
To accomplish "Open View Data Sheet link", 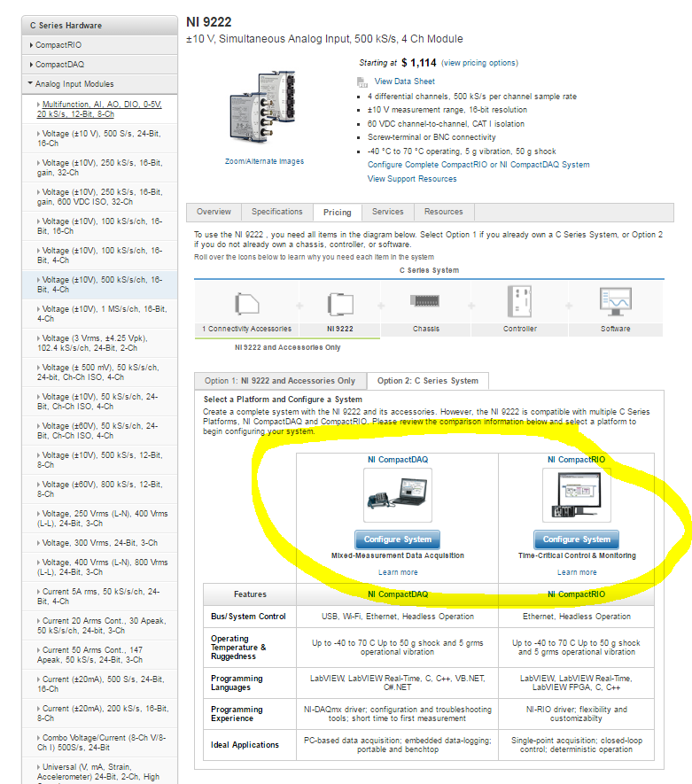I will (405, 82).
